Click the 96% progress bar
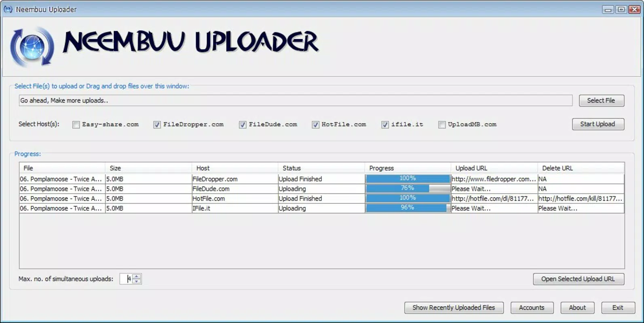644x323 pixels. click(x=408, y=208)
